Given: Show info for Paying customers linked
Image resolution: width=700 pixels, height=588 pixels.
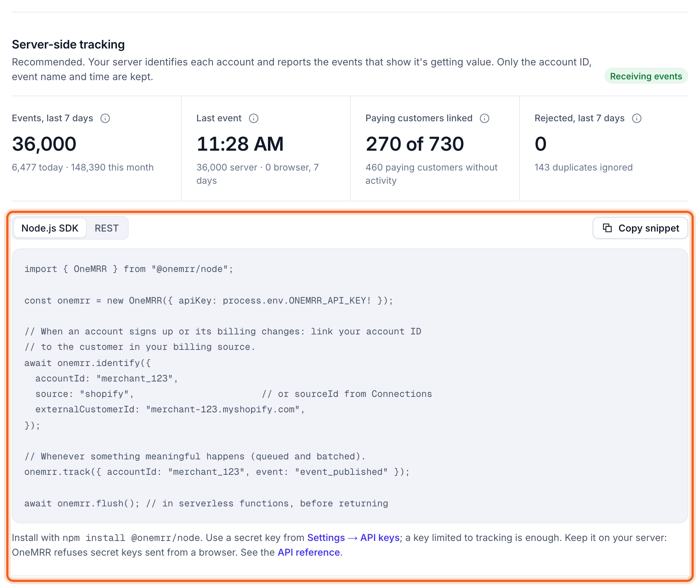Looking at the screenshot, I should tap(485, 118).
